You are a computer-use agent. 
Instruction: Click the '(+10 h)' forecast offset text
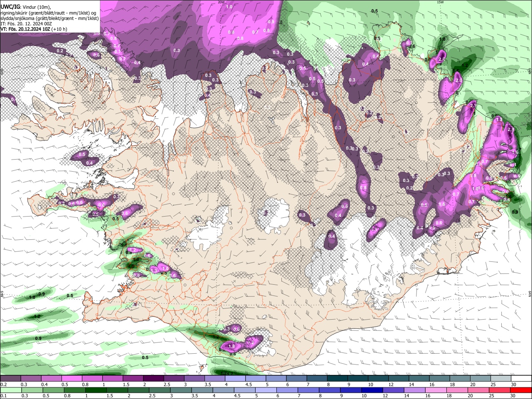59,29
